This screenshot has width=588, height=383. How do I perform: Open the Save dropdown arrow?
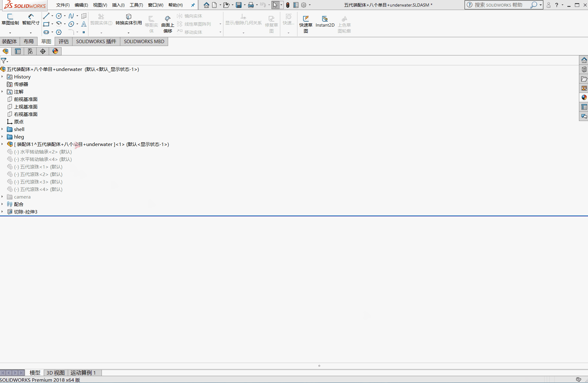[245, 5]
